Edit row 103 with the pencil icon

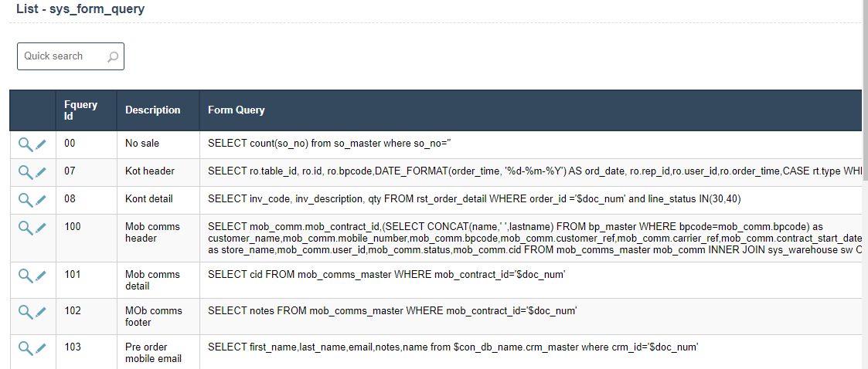click(x=41, y=348)
